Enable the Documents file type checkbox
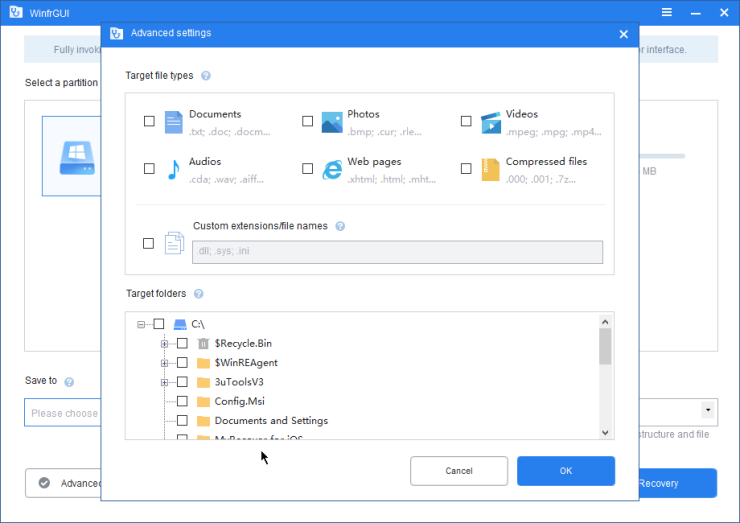 pyautogui.click(x=149, y=121)
